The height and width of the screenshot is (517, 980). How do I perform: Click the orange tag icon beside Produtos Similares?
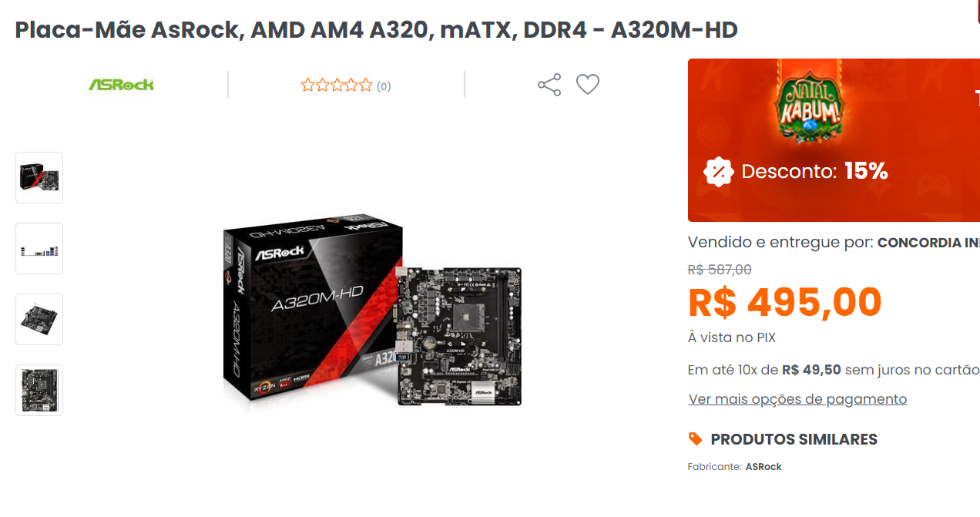(696, 439)
